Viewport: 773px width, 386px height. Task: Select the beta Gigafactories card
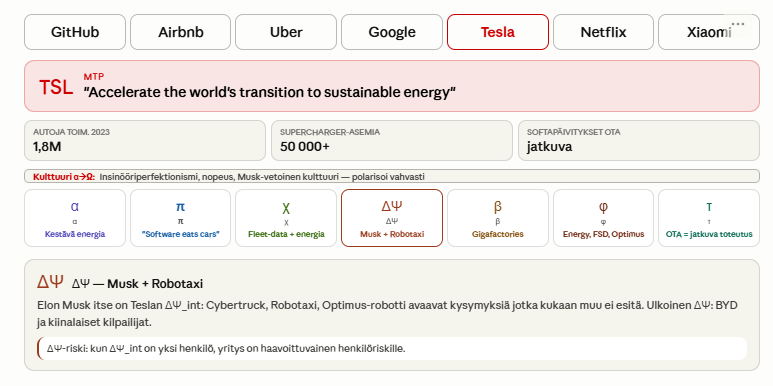(498, 218)
